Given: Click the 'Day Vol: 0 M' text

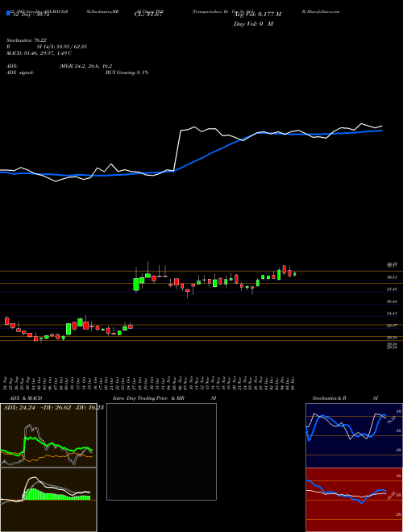Looking at the screenshot, I should coord(253,23).
